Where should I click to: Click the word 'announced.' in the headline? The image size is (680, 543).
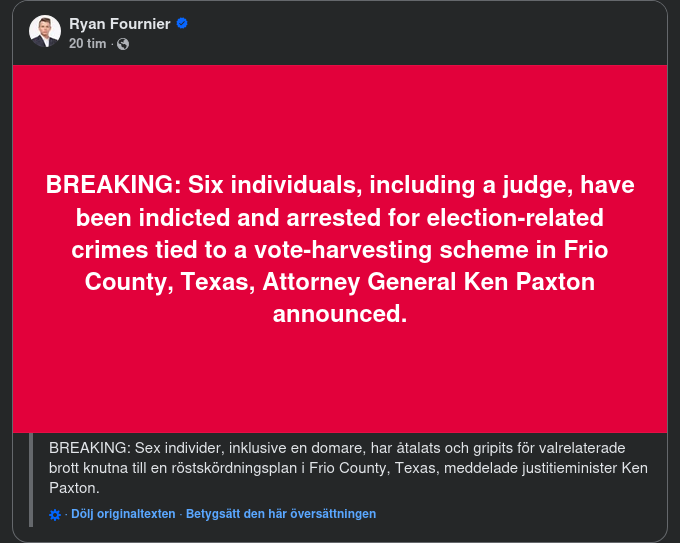[340, 314]
